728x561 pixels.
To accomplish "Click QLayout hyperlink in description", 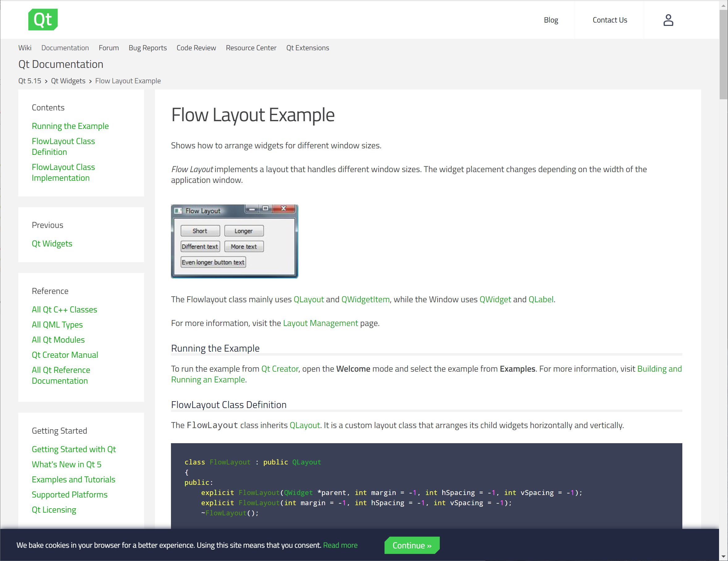I will (308, 299).
